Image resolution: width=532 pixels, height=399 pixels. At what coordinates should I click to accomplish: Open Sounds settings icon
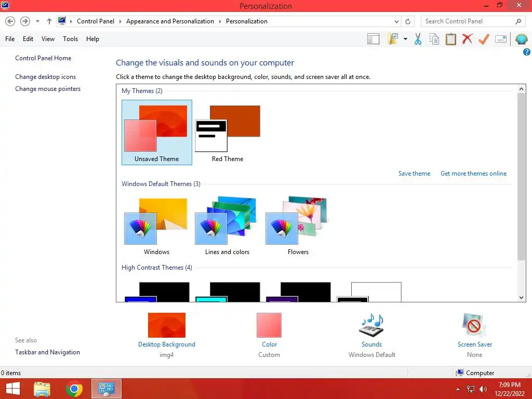(371, 325)
